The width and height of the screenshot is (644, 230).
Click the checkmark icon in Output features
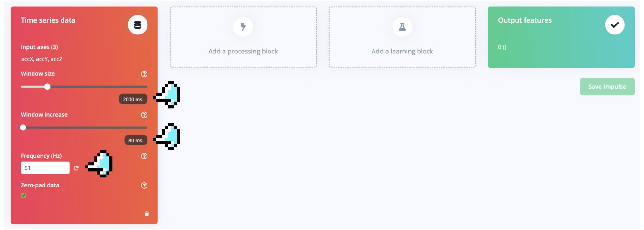coord(615,25)
